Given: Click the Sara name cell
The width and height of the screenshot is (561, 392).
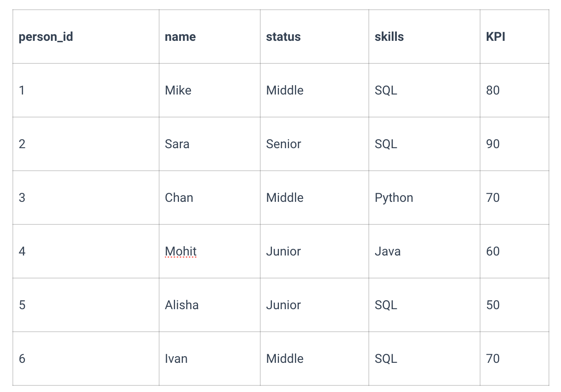Looking at the screenshot, I should pyautogui.click(x=210, y=144).
